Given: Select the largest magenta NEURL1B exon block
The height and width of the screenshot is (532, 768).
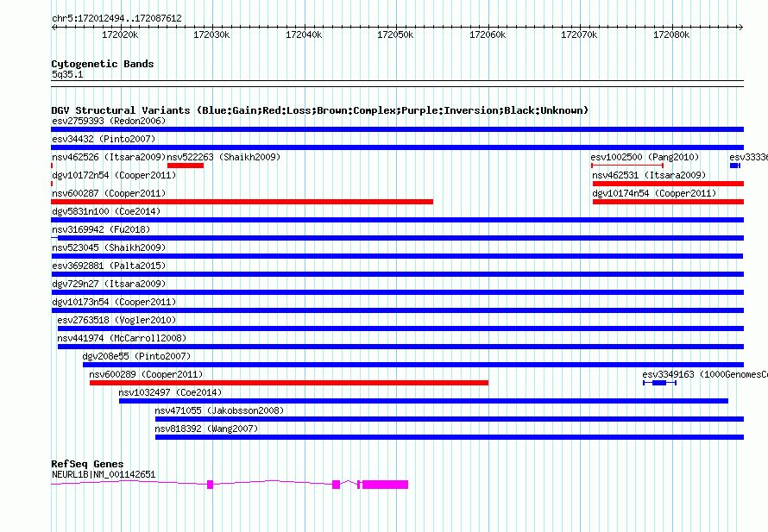Looking at the screenshot, I should (385, 485).
